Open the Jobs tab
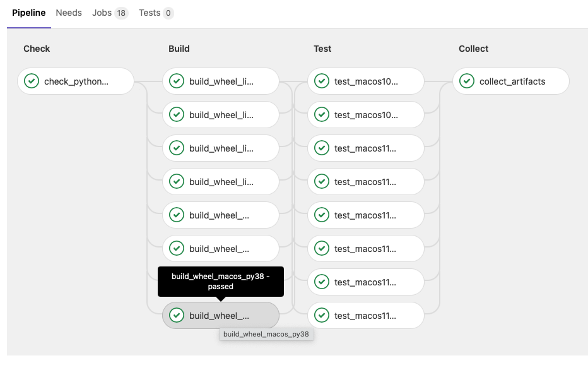The image size is (588, 370). [x=110, y=13]
